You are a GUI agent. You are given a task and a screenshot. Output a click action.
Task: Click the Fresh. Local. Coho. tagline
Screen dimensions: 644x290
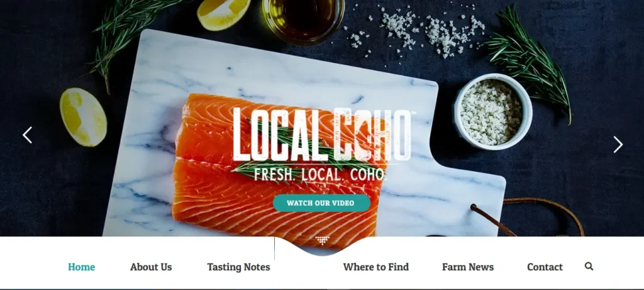[x=320, y=174]
